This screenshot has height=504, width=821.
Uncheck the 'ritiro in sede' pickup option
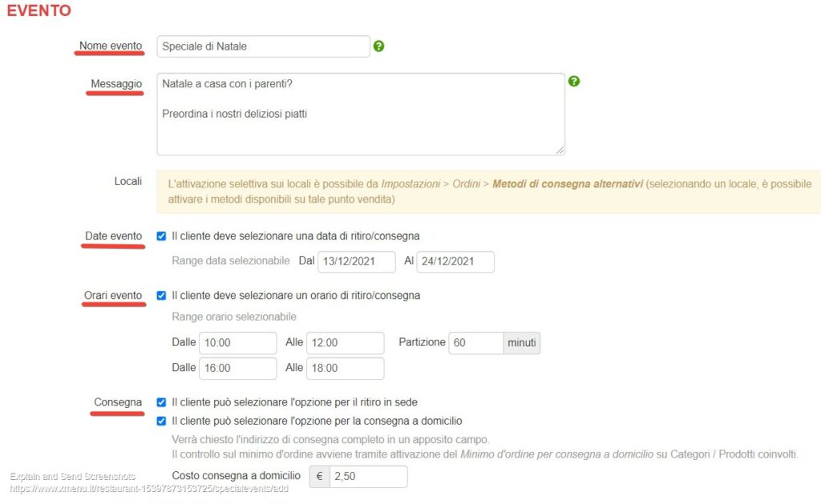point(161,402)
